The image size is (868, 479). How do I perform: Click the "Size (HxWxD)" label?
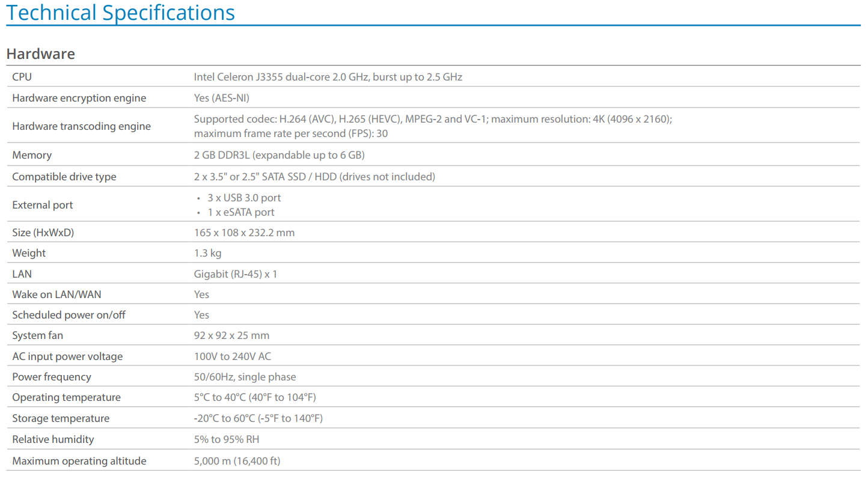click(x=43, y=233)
